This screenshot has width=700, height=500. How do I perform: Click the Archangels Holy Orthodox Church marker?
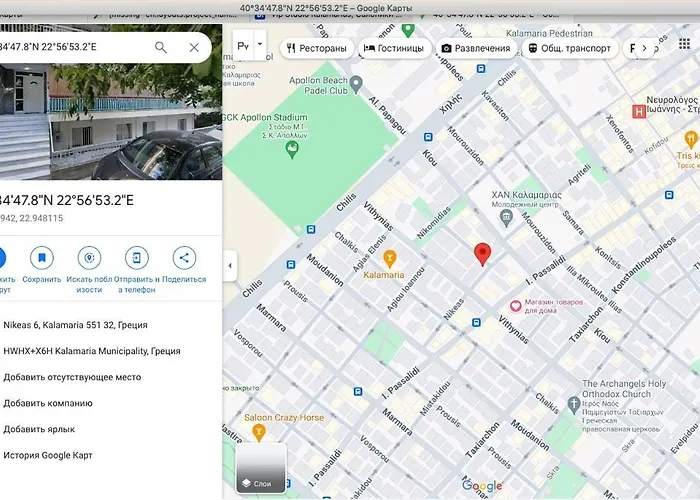pos(574,405)
